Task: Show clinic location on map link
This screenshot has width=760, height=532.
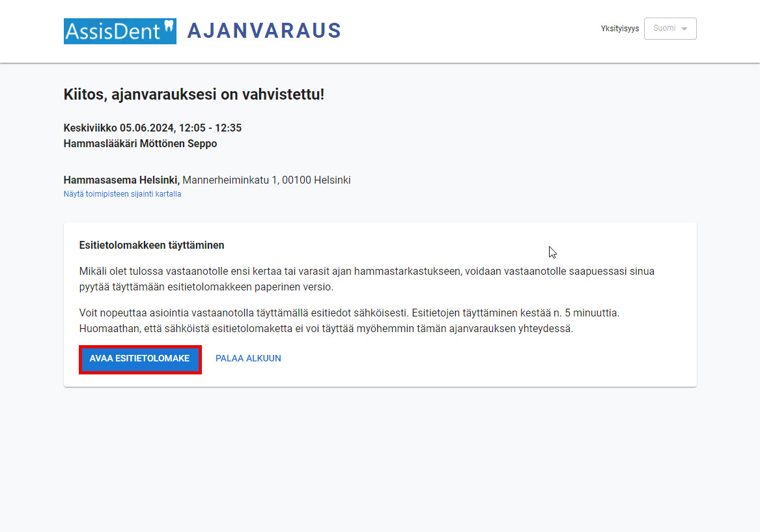Action: tap(122, 194)
